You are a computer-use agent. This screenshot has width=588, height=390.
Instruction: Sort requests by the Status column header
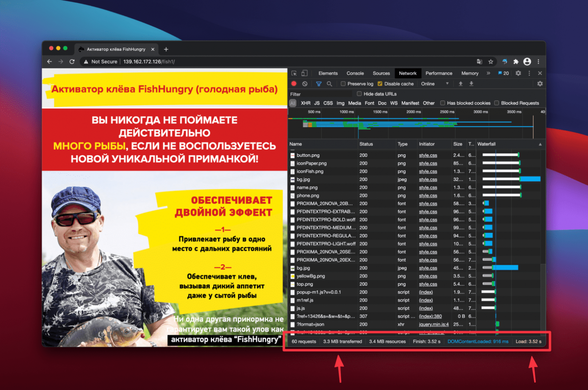point(377,144)
